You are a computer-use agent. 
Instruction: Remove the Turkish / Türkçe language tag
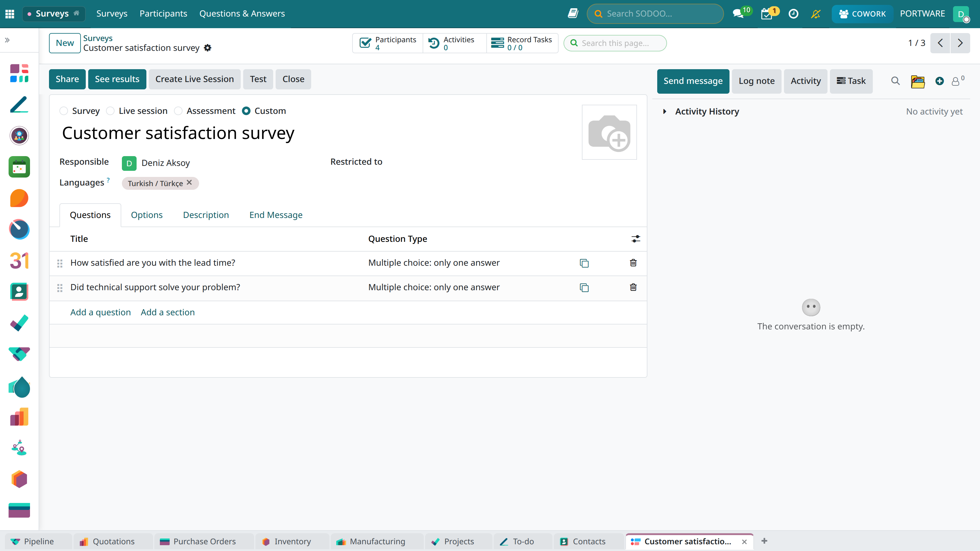190,182
